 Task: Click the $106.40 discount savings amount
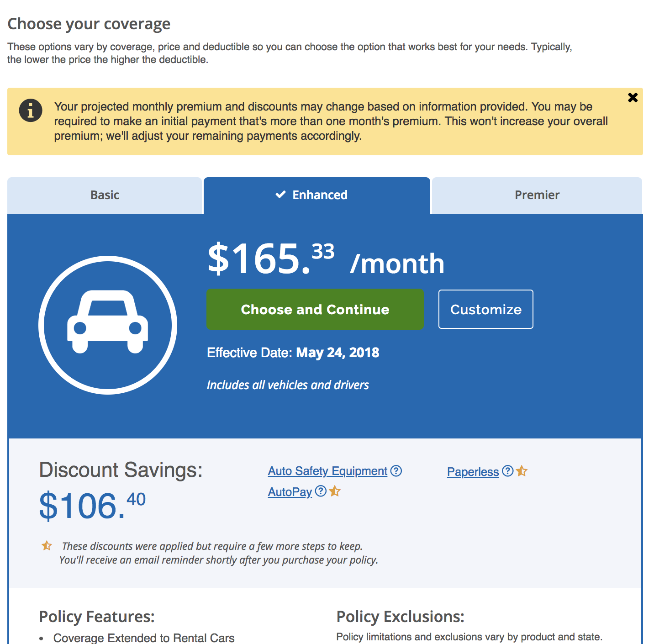click(x=92, y=506)
